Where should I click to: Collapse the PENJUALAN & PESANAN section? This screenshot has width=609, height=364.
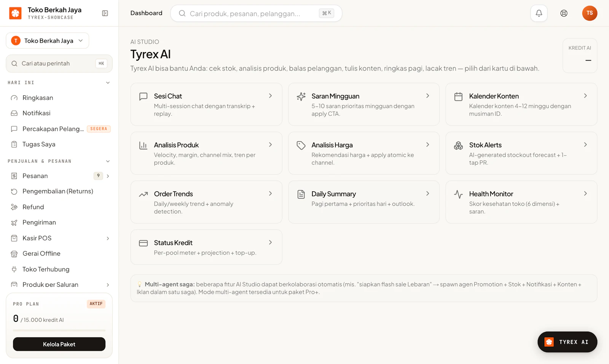tap(108, 161)
